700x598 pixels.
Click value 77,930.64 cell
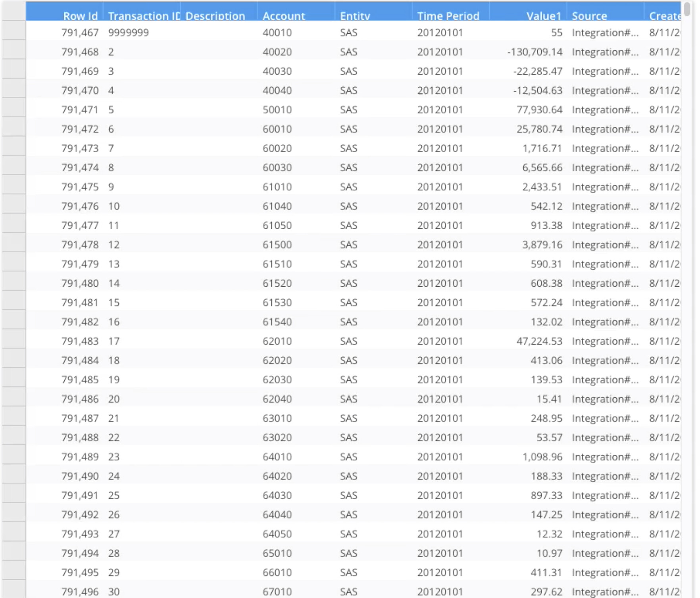coord(528,110)
